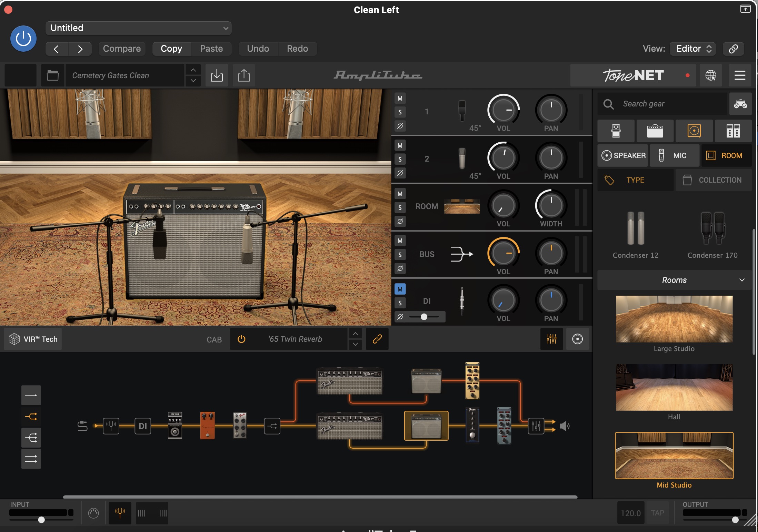The height and width of the screenshot is (532, 758).
Task: Select the Mid Studio room
Action: point(674,456)
